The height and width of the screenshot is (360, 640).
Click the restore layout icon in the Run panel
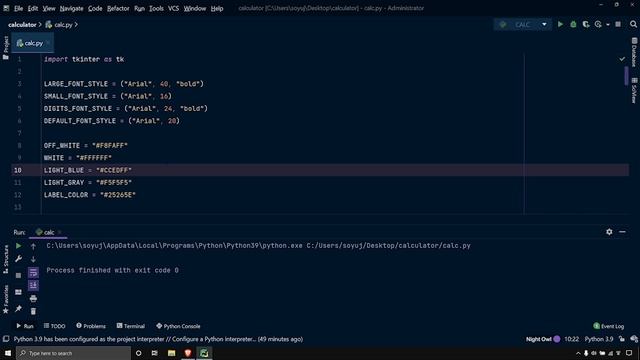[18, 292]
